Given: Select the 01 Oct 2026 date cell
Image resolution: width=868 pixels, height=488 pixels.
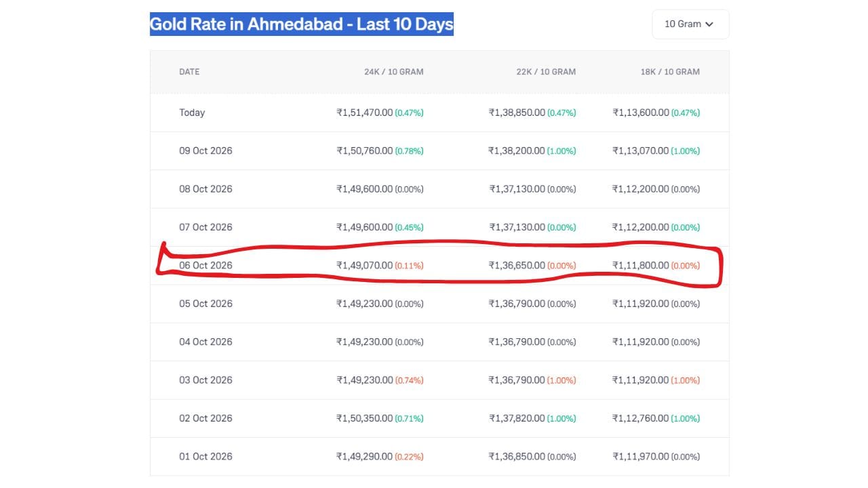Looking at the screenshot, I should pyautogui.click(x=205, y=456).
